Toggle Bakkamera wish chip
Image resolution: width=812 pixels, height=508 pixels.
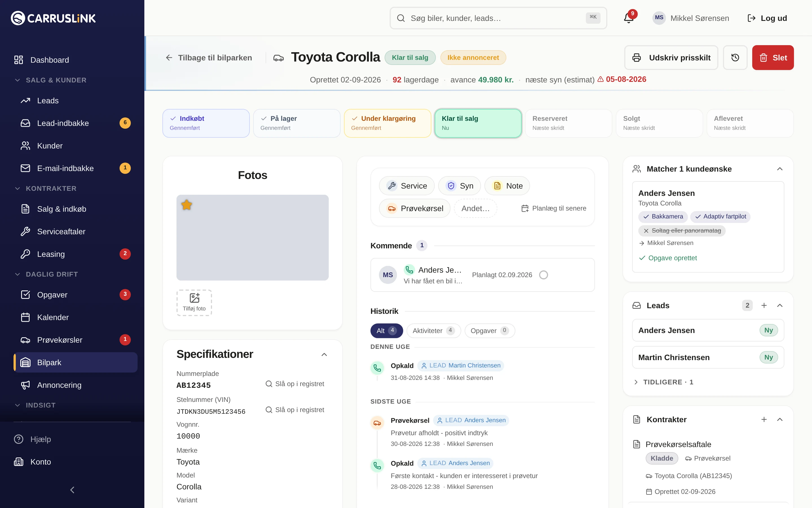[663, 217]
